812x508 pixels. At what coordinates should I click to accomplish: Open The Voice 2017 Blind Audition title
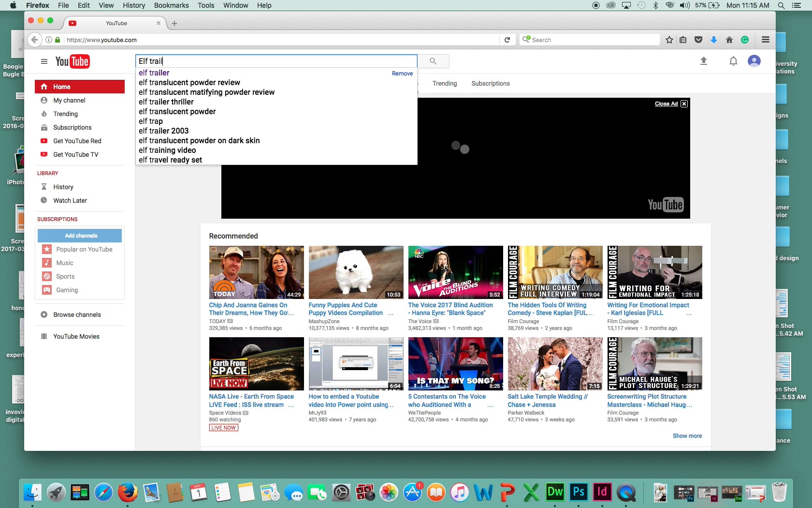450,309
